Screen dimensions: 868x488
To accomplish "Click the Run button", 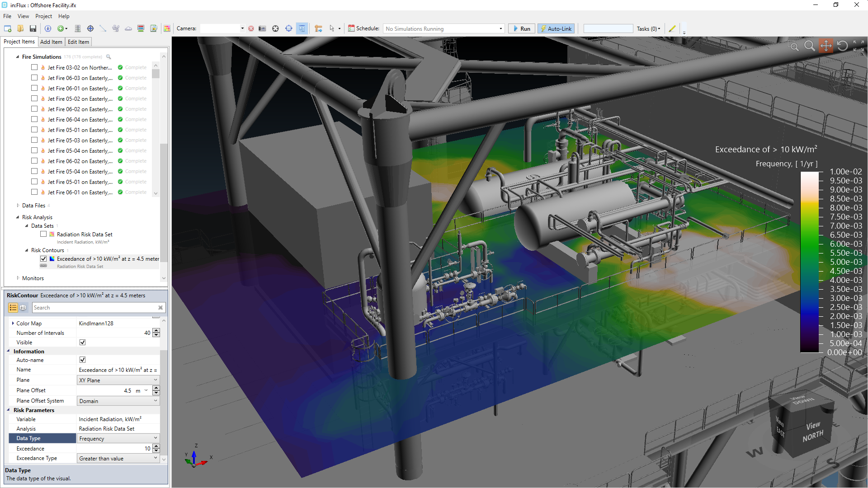I will tap(521, 28).
